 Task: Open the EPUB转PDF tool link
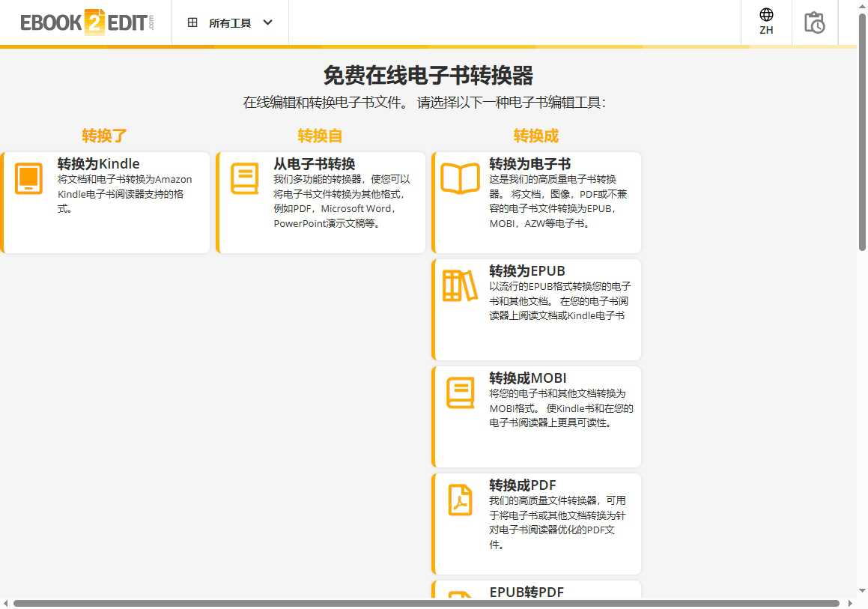[x=526, y=592]
